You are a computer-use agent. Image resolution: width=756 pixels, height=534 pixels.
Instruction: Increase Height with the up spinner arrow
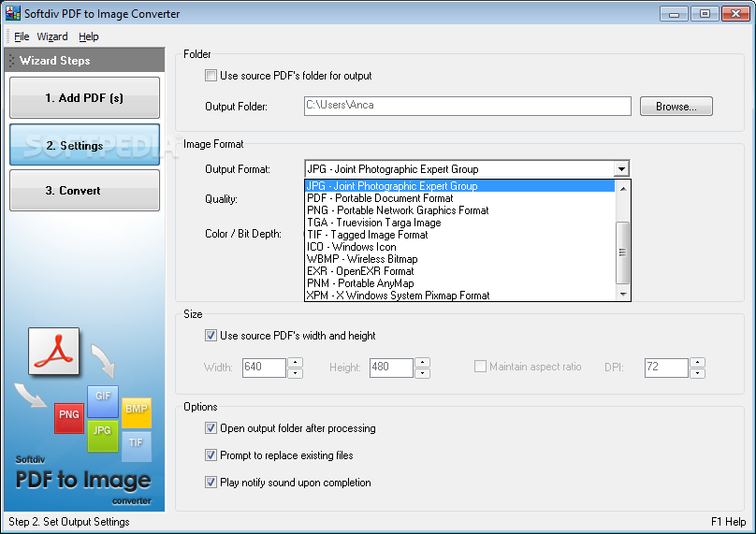[422, 363]
